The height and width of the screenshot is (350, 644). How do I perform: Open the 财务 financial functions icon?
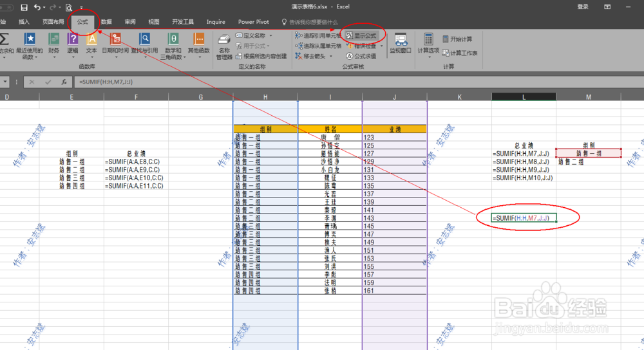point(54,39)
